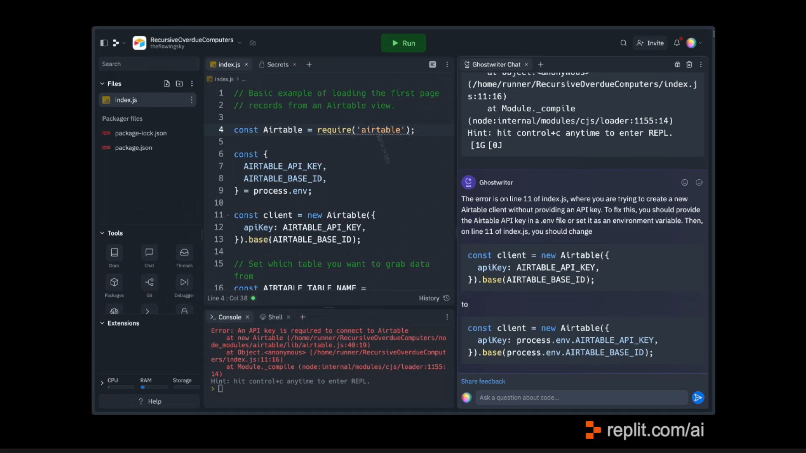Screen dimensions: 806x453
Task: Send the Ghostwriter chat message
Action: [698, 397]
